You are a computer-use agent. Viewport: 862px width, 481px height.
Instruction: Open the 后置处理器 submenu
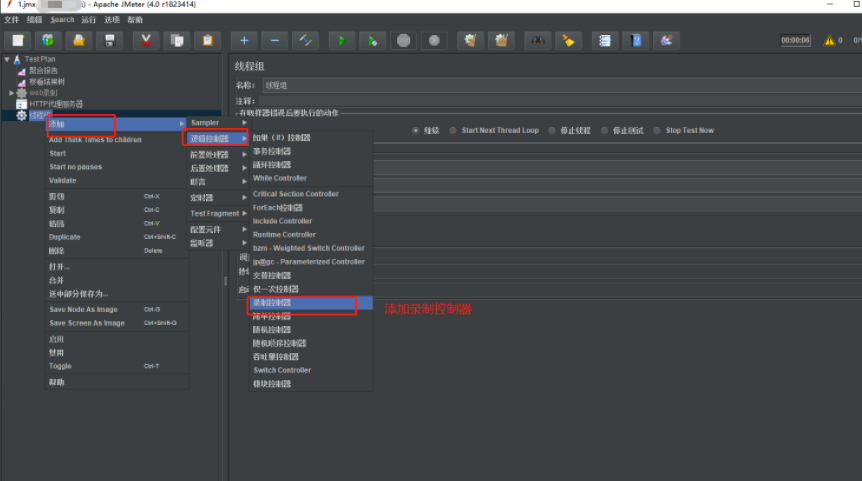[x=218, y=168]
